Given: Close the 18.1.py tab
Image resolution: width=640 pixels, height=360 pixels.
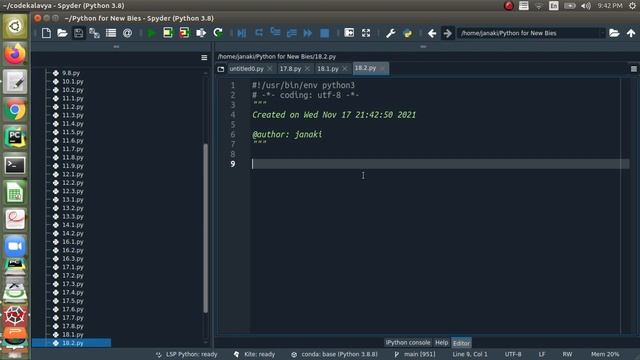Looking at the screenshot, I should pos(344,69).
